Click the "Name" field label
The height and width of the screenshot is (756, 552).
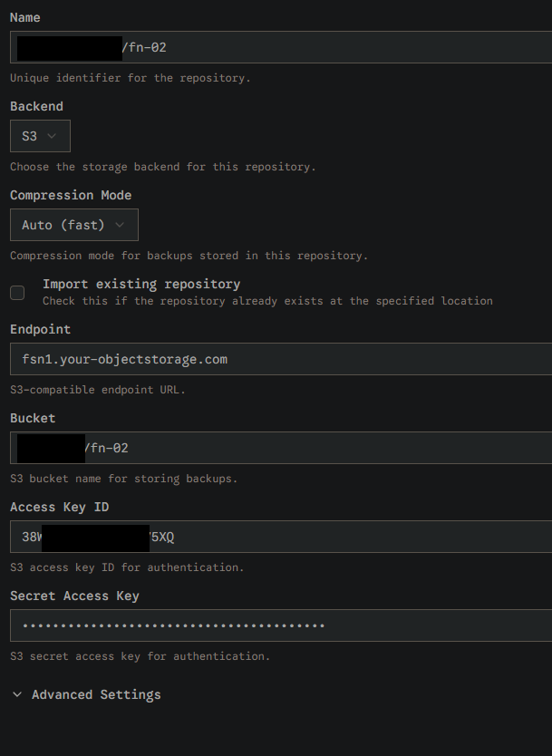click(25, 17)
